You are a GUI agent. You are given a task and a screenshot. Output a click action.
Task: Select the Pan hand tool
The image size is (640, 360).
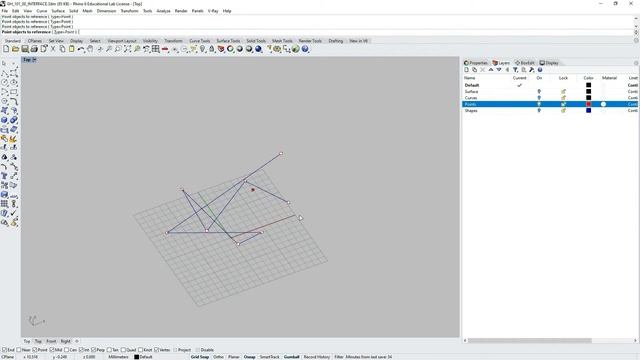[x=90, y=49]
